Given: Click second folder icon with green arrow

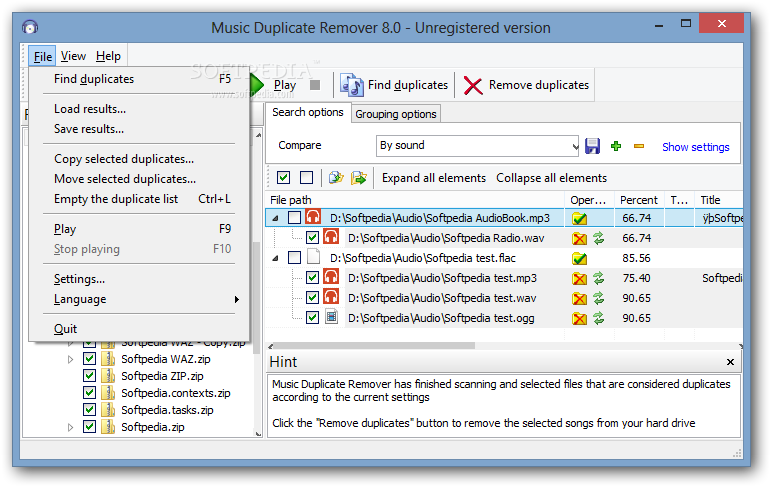Looking at the screenshot, I should 359,178.
